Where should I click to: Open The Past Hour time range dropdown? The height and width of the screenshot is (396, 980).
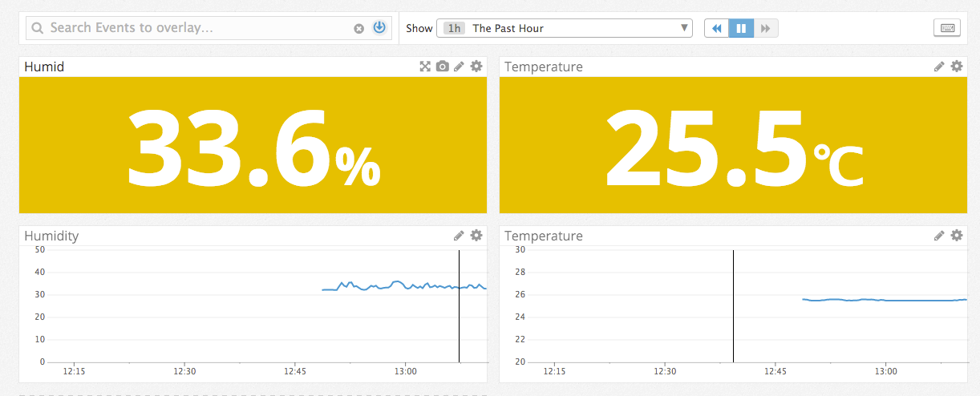pos(564,28)
